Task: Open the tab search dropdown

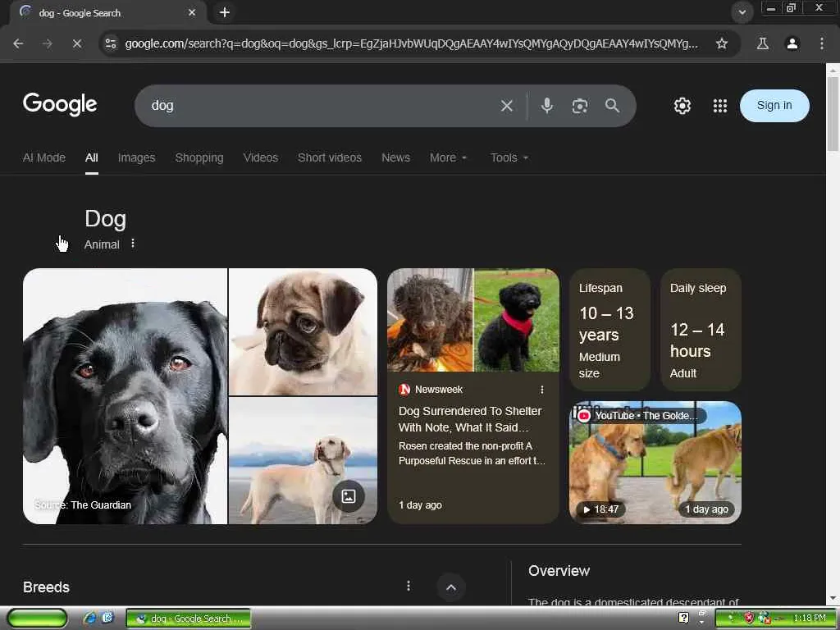Action: click(742, 12)
